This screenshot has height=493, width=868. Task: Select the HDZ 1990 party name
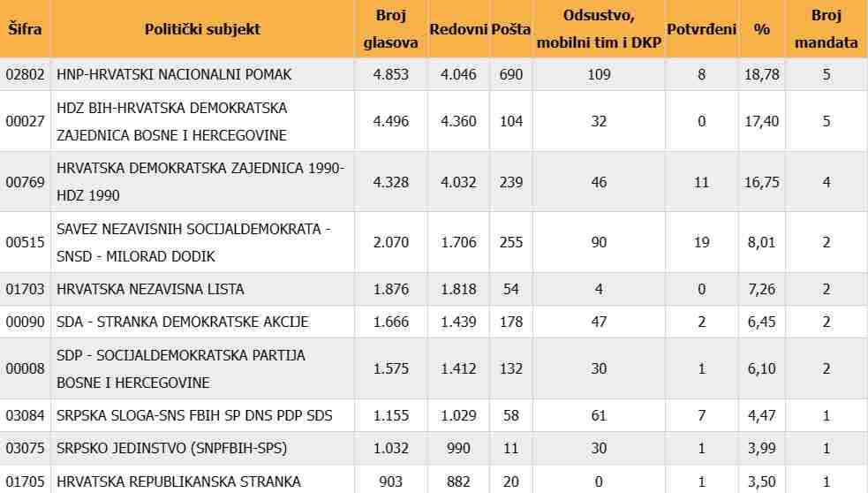pyautogui.click(x=200, y=182)
